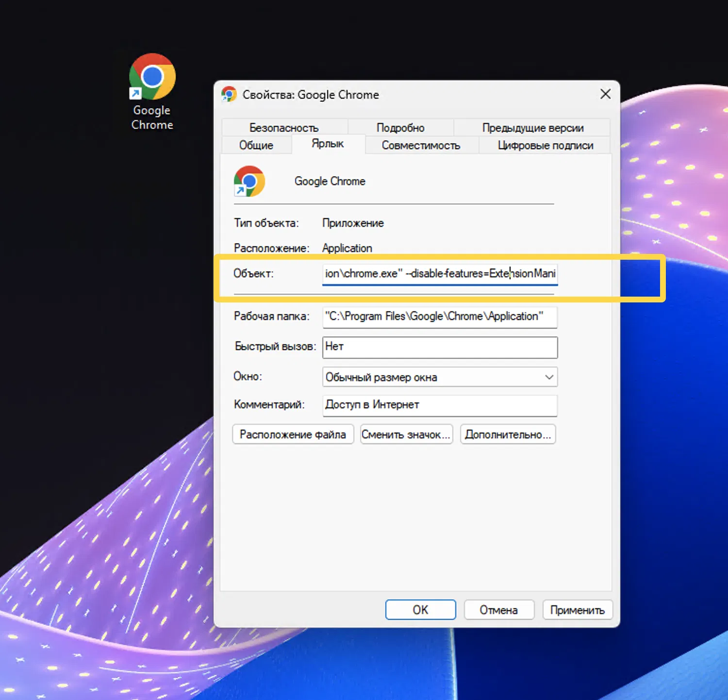This screenshot has width=728, height=700.
Task: Click the Chrome icon in the dialog title bar
Action: pos(229,94)
